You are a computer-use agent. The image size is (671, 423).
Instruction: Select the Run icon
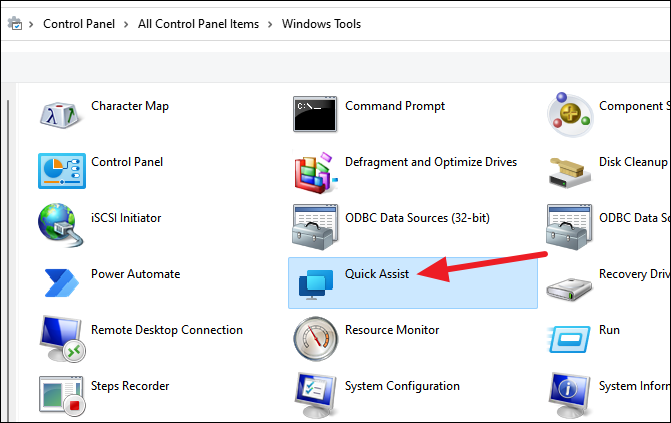tap(569, 339)
